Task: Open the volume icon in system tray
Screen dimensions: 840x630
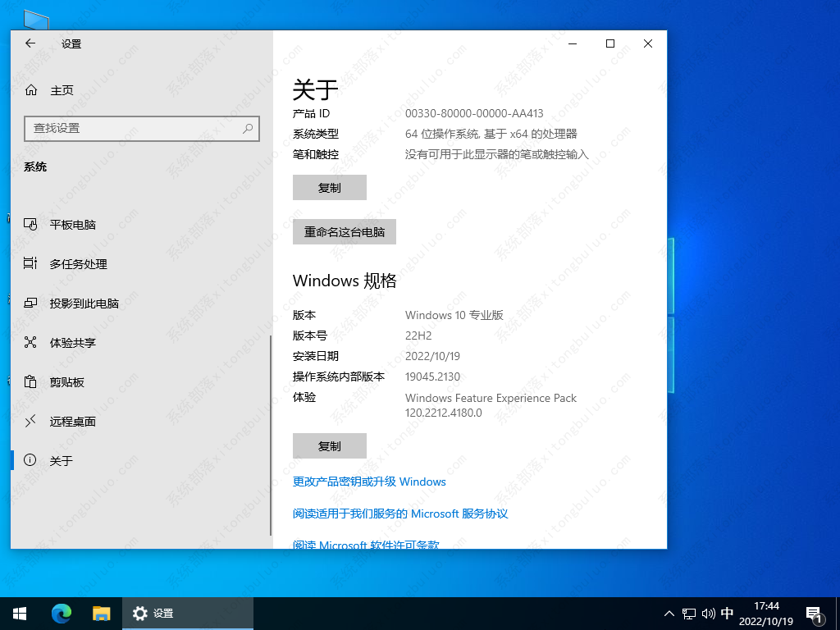Action: (707, 613)
